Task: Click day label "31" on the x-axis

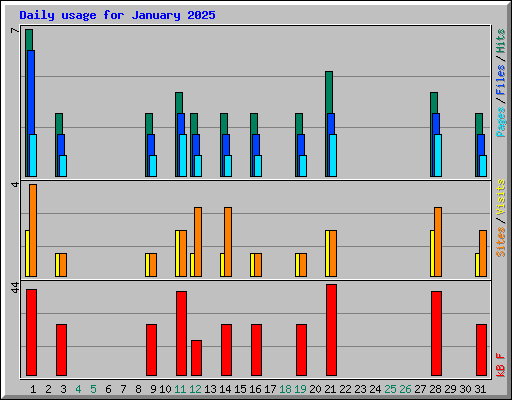Action: (480, 389)
